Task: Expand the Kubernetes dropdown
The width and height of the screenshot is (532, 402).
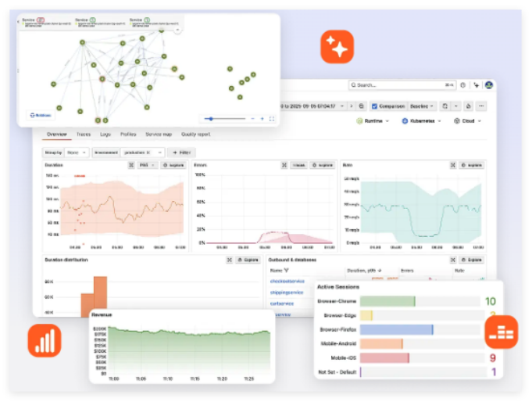Action: pyautogui.click(x=421, y=121)
